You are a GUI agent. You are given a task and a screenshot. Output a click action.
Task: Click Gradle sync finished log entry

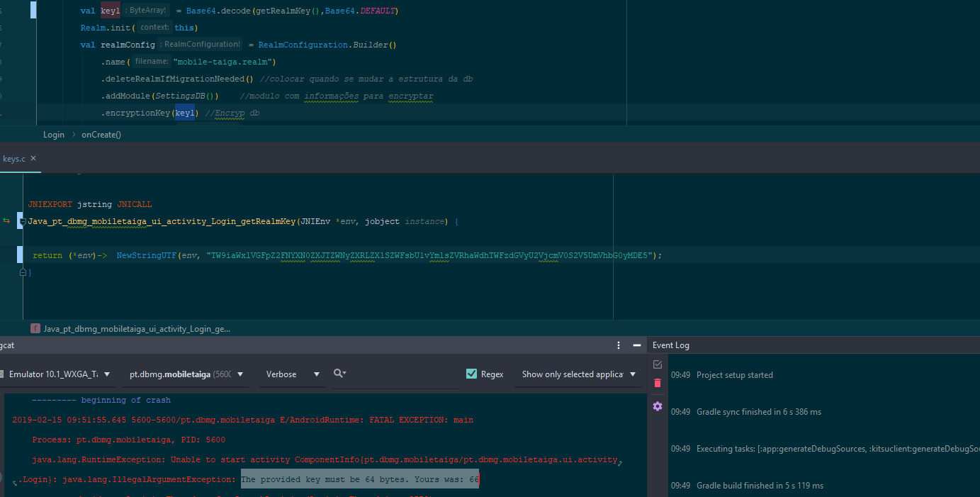pos(759,412)
